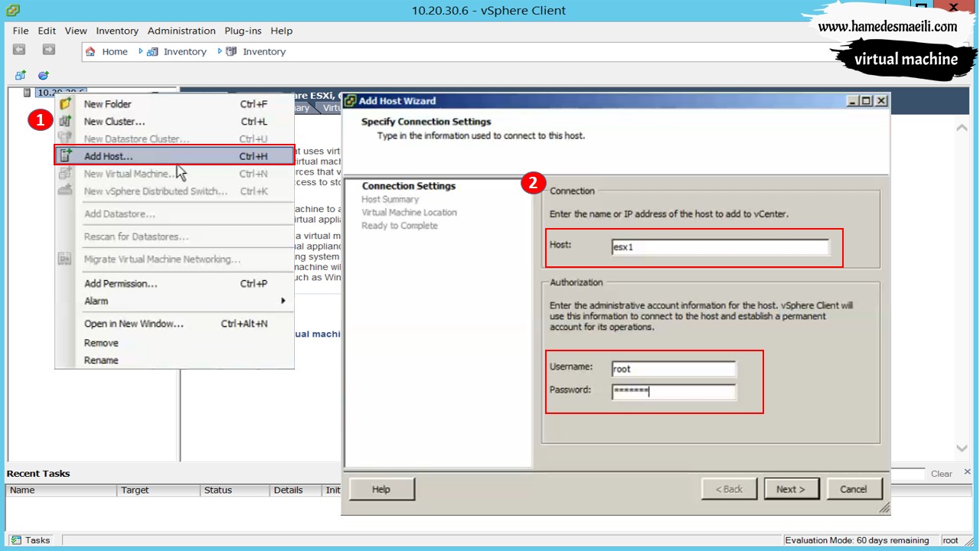Click the Add Host icon in context menu

click(66, 155)
